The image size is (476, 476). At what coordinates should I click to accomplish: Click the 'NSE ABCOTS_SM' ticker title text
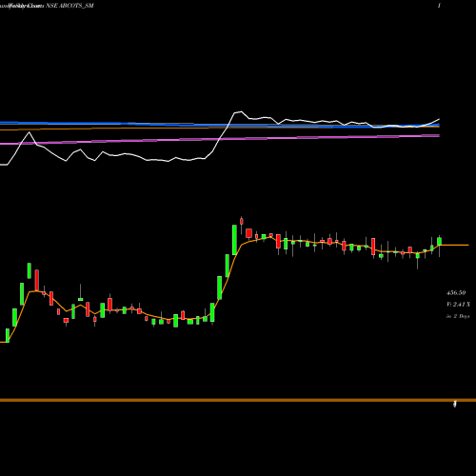tap(70, 6)
